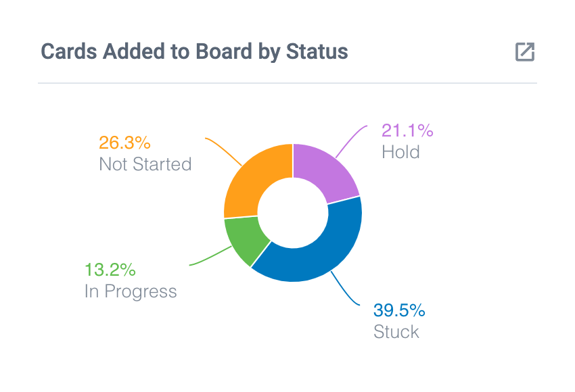Click the divider line below the title
The width and height of the screenshot is (575, 392).
tap(287, 83)
